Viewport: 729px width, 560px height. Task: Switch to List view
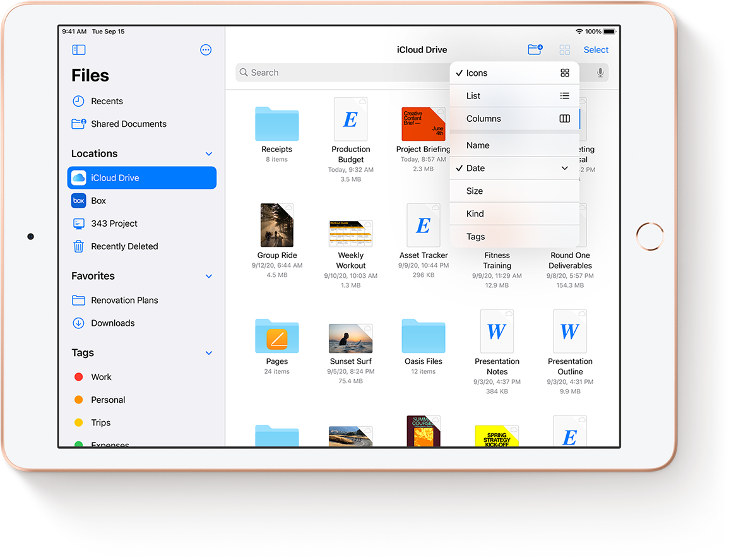click(x=514, y=96)
